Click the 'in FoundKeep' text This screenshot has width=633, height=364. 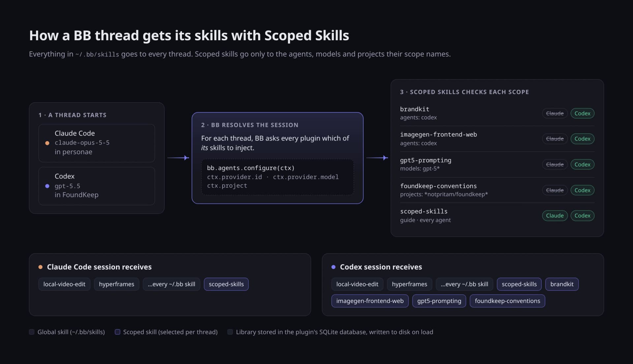tap(76, 195)
